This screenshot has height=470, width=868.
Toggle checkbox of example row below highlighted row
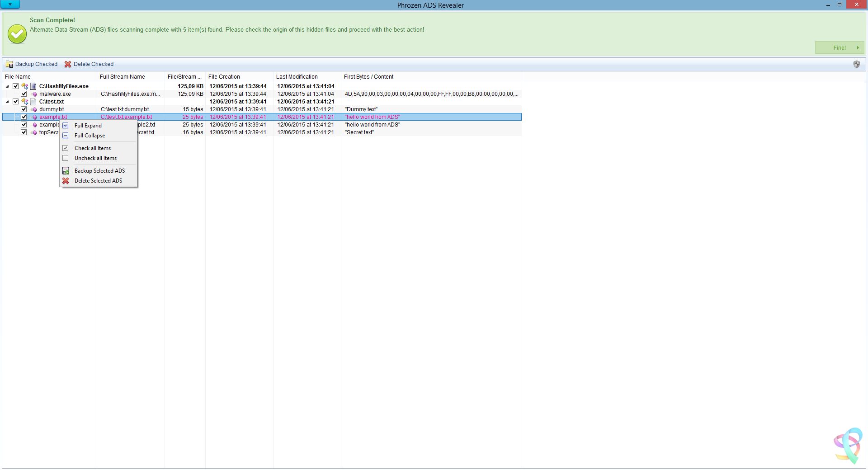(x=24, y=125)
